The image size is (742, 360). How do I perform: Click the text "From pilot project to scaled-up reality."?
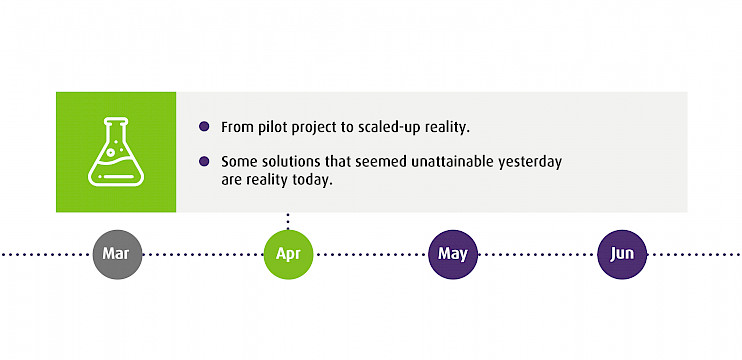tap(345, 128)
